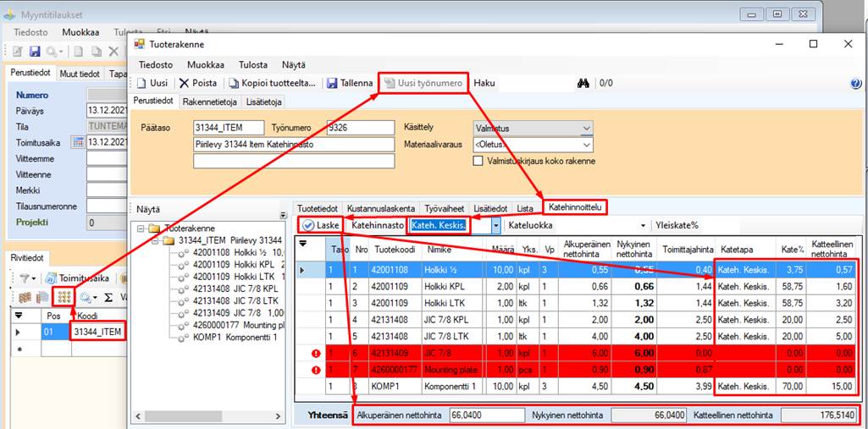Open the magnifier dropdown in Rivitiedot toolbar

pyautogui.click(x=88, y=298)
